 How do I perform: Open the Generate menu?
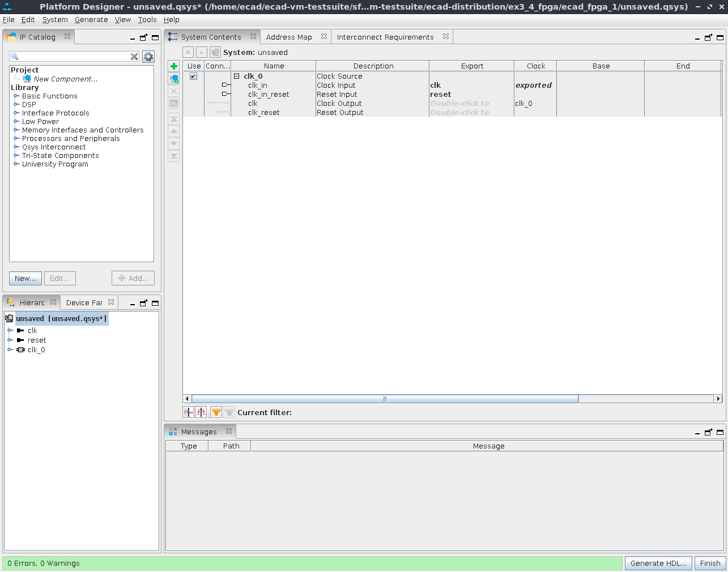(x=91, y=19)
